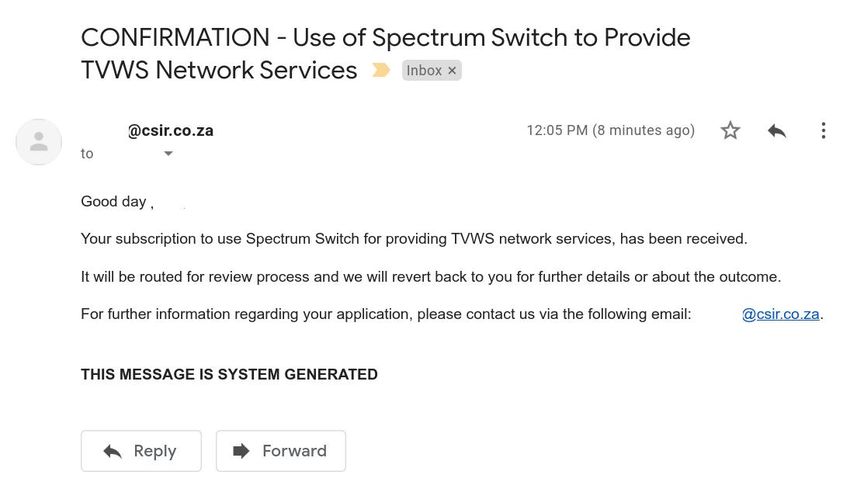This screenshot has width=850, height=482.
Task: Click the sender's profile avatar
Action: point(38,142)
